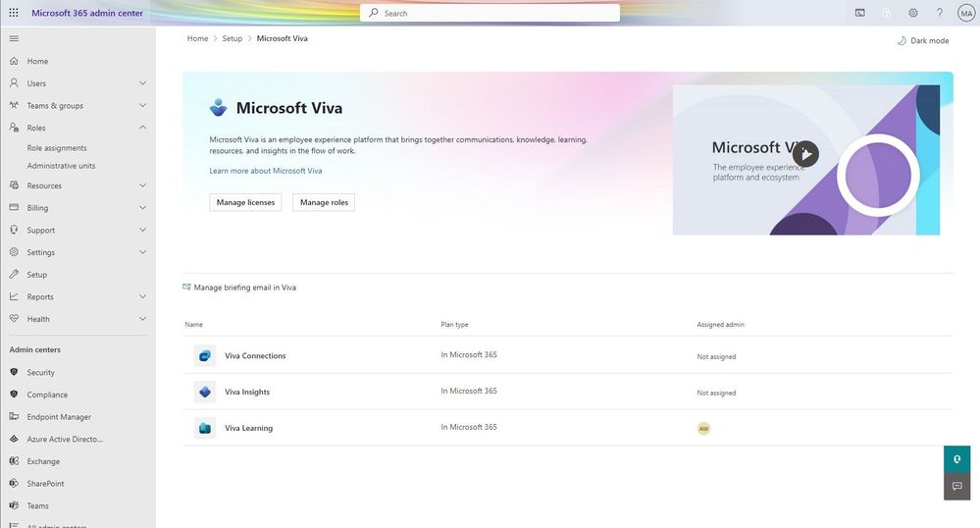Click the Setup wrench icon
The height and width of the screenshot is (528, 980).
[x=14, y=274]
